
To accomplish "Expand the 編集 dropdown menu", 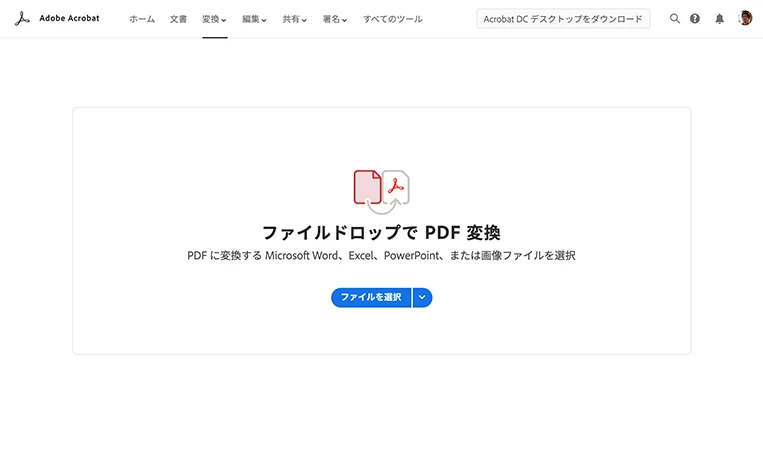I will tap(254, 19).
